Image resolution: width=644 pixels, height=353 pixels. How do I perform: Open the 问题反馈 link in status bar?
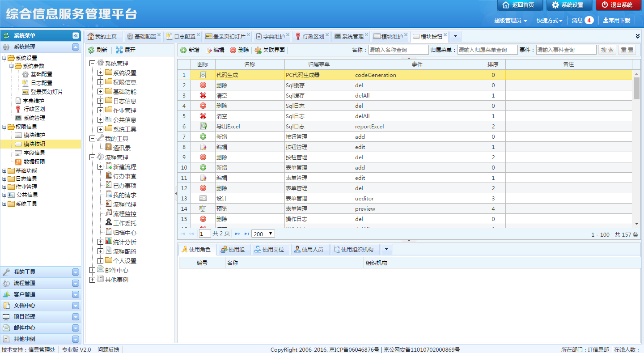click(109, 350)
